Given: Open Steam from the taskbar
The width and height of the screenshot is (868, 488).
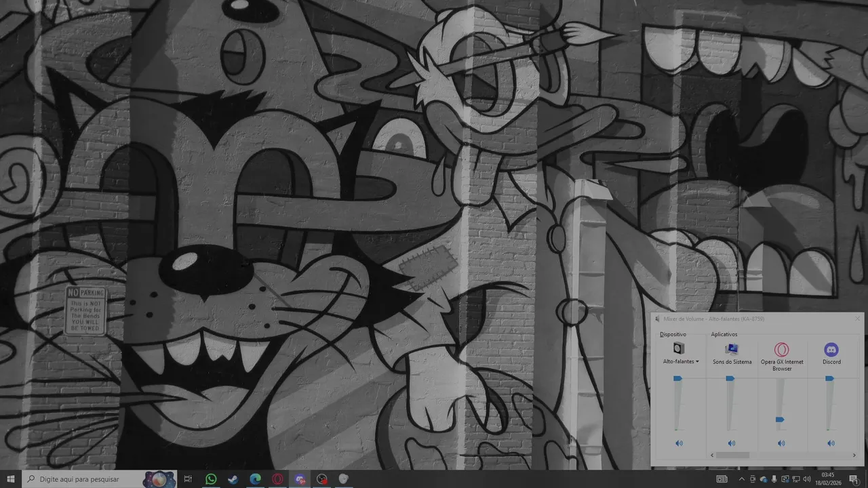Looking at the screenshot, I should 233,479.
